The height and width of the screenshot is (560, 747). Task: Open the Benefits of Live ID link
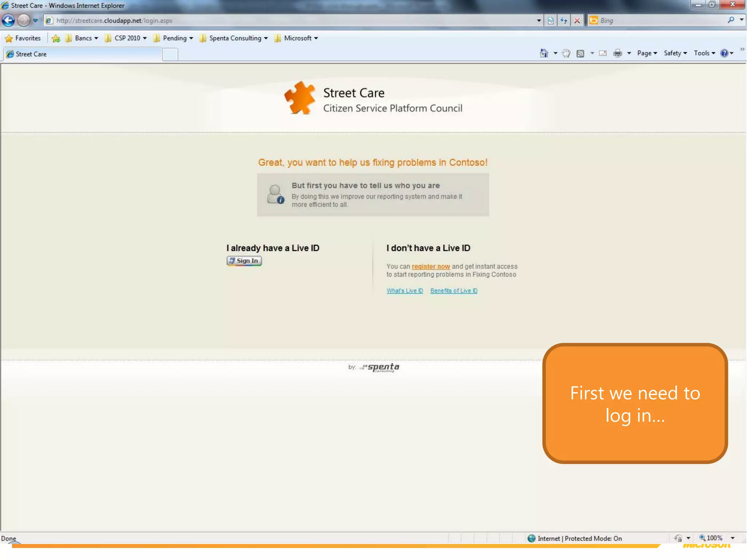tap(454, 291)
